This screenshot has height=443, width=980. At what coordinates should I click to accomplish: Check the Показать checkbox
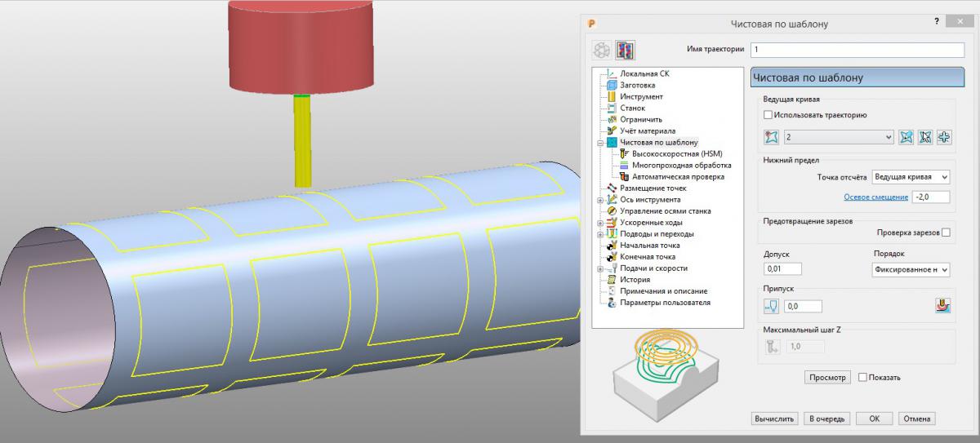pyautogui.click(x=863, y=377)
